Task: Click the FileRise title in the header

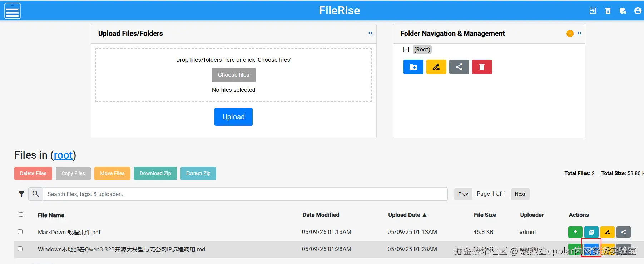Action: click(x=340, y=10)
